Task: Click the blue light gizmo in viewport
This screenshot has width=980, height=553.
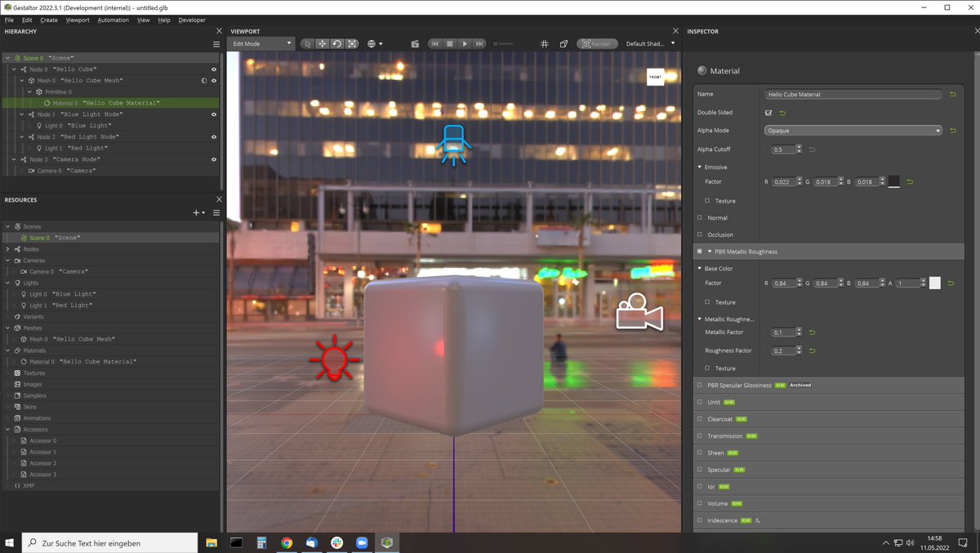Action: pyautogui.click(x=452, y=145)
